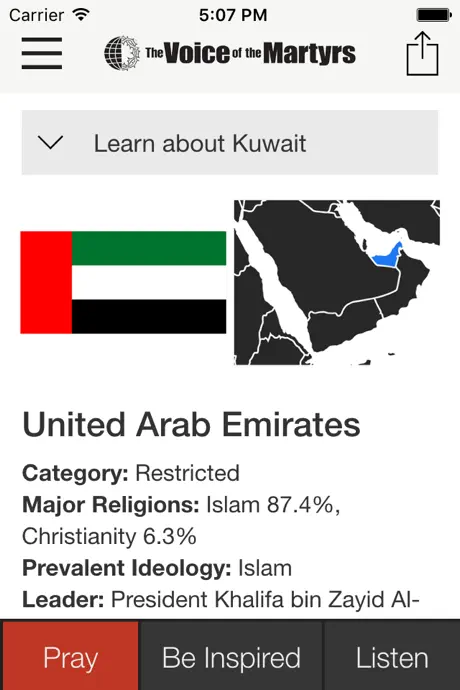Tap the Leader President Khalifa text
460x690 pixels.
pos(221,599)
